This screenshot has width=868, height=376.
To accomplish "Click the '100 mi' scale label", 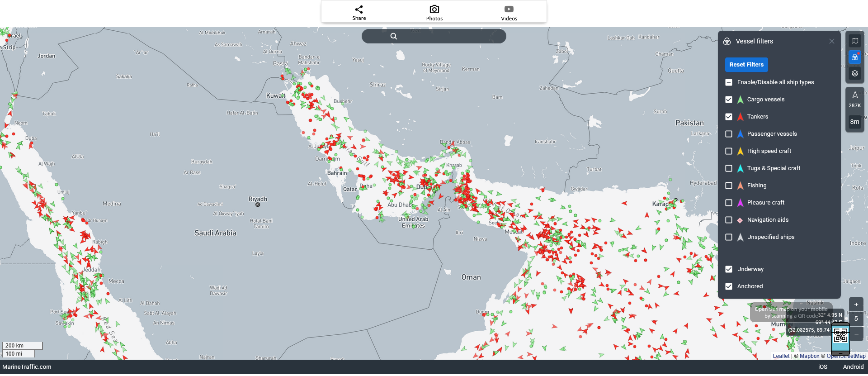I will pyautogui.click(x=19, y=354).
